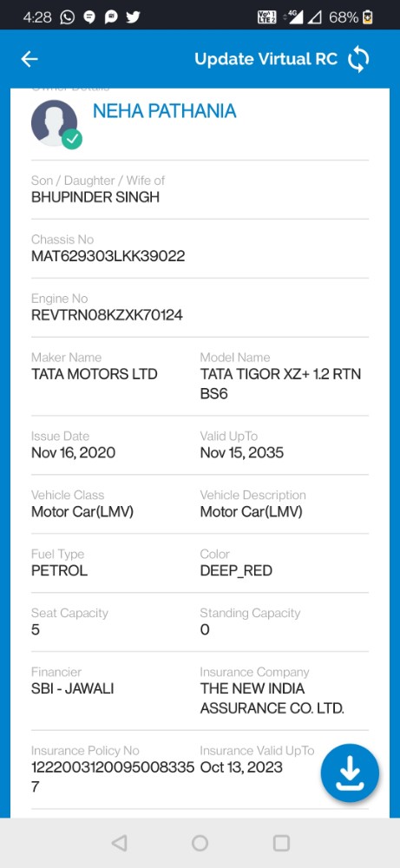Image resolution: width=400 pixels, height=868 pixels.
Task: Tap engine number REVTRN08KZXK70124
Action: pos(107,316)
